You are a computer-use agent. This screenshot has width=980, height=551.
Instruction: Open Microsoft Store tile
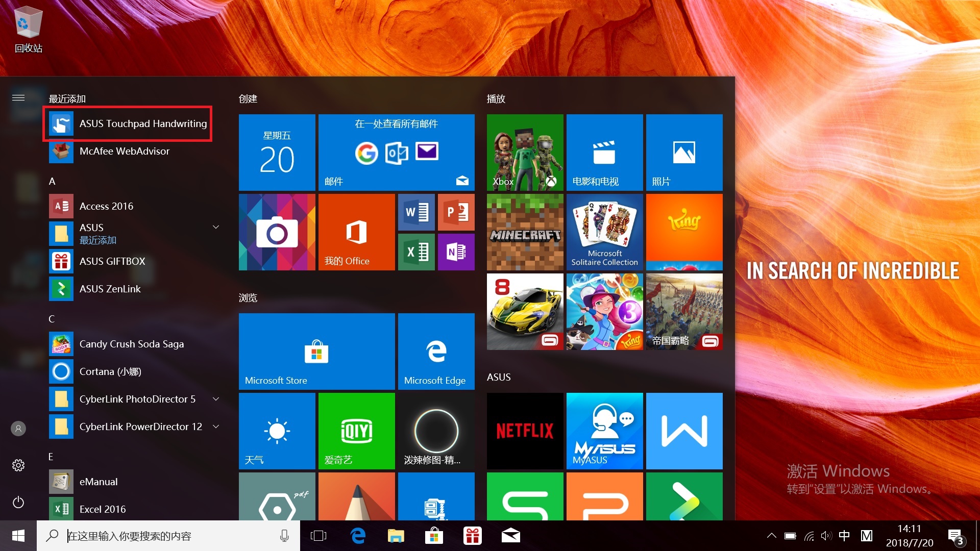[x=317, y=352]
